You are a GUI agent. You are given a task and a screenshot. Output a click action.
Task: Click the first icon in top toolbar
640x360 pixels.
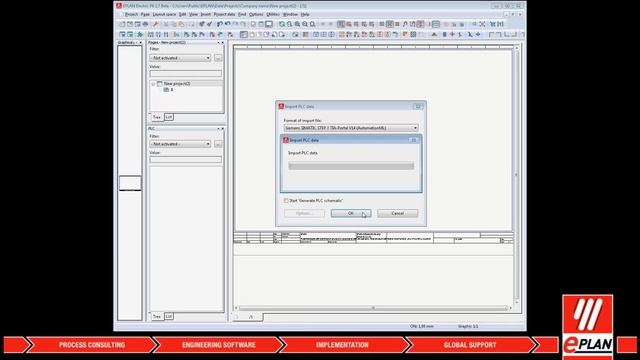tap(122, 24)
